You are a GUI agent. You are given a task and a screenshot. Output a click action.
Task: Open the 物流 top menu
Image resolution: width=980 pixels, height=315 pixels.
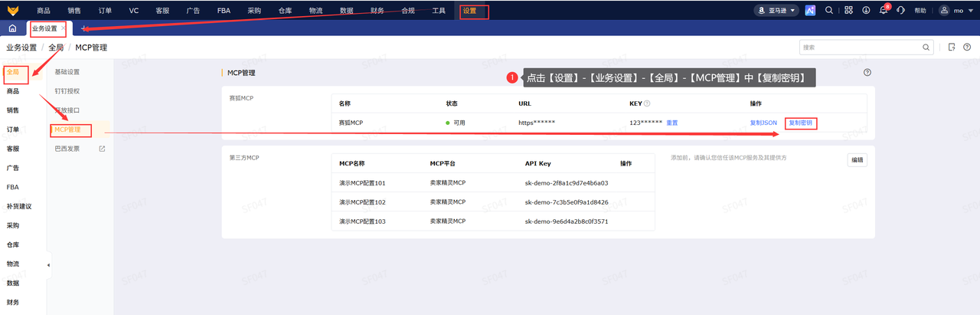pos(315,11)
